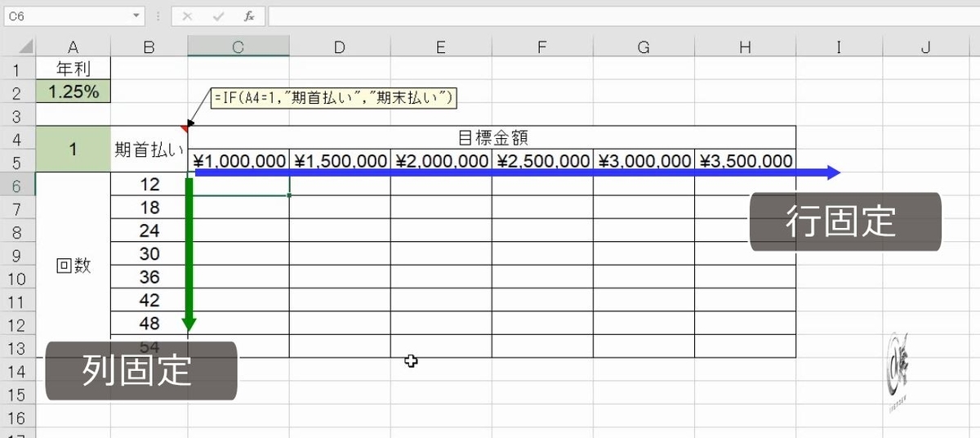
Task: Click the 1.25% interest rate cell
Action: [x=73, y=92]
